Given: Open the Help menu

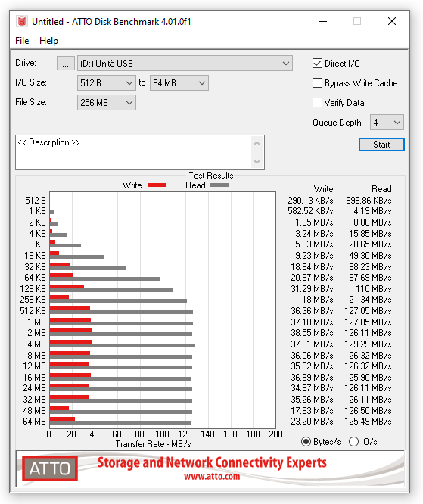Looking at the screenshot, I should [48, 41].
